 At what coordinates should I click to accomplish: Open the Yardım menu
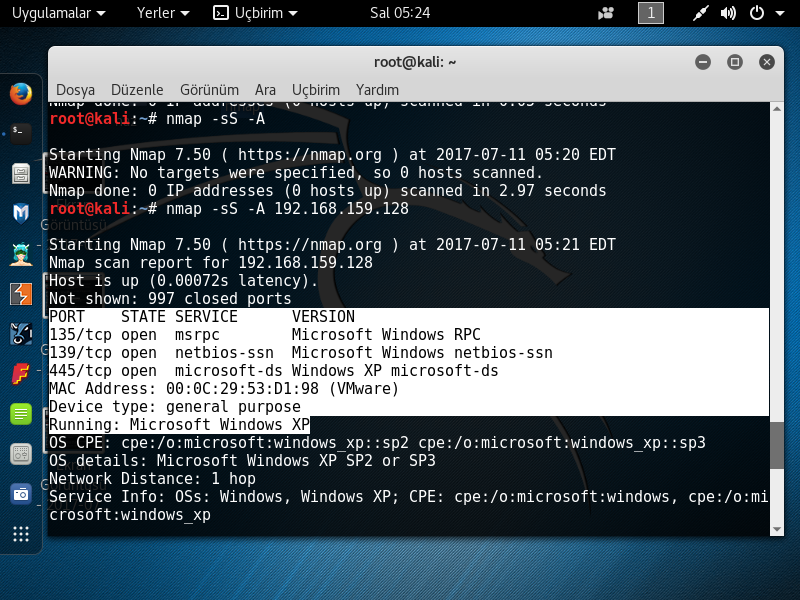(377, 89)
